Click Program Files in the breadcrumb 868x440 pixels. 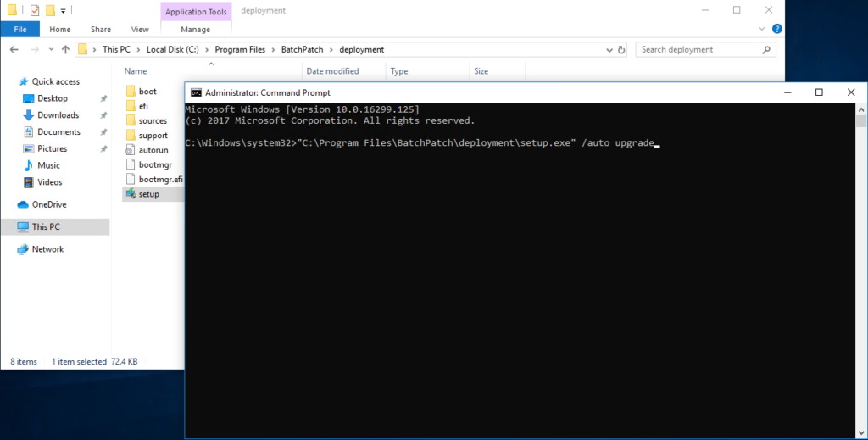tap(240, 49)
